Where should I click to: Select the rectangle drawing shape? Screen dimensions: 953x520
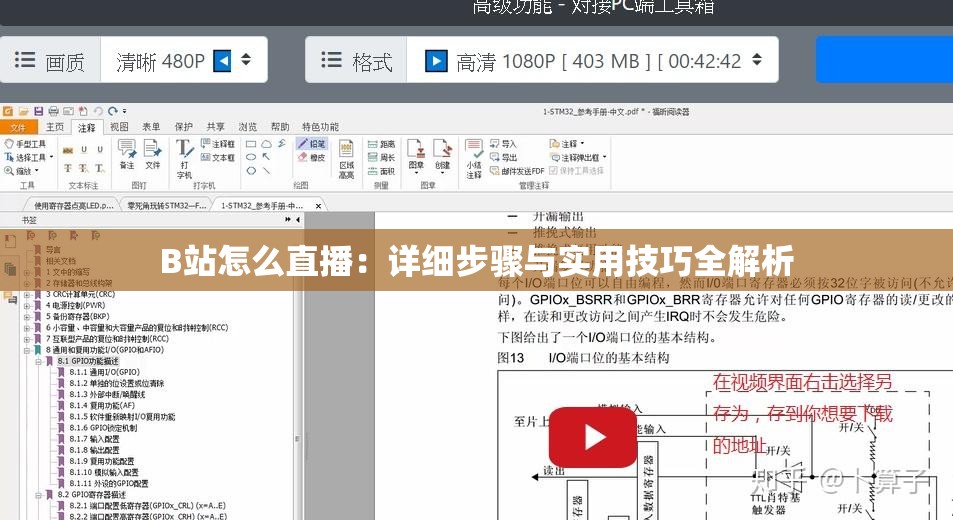250,145
